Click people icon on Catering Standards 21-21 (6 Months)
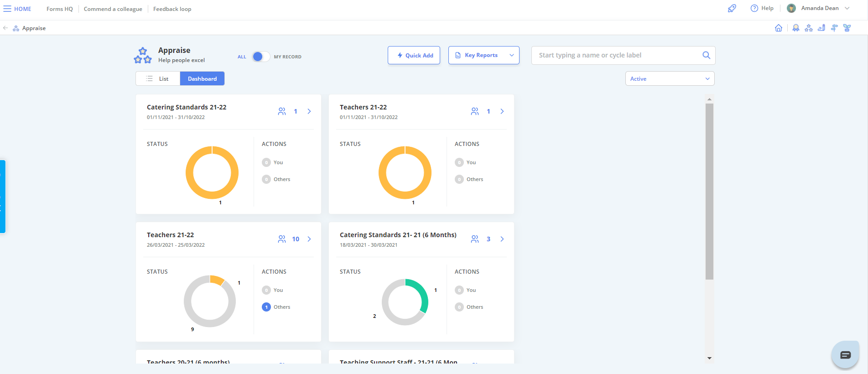Viewport: 868px width, 374px height. [x=475, y=239]
